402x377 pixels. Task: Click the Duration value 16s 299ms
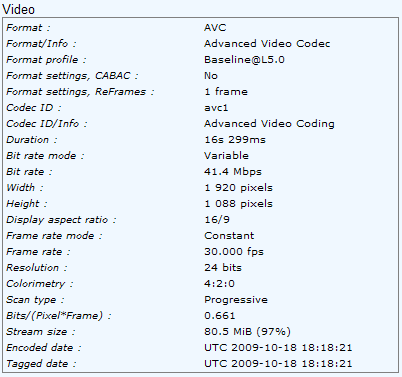point(235,139)
